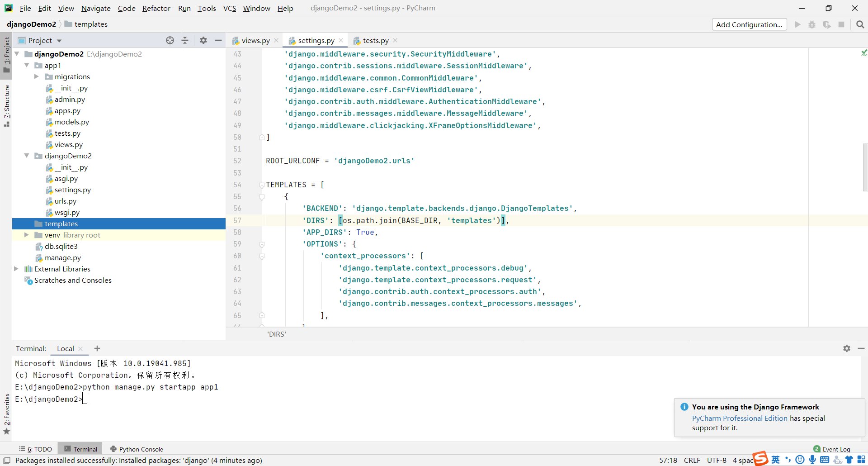This screenshot has width=868, height=466.
Task: Switch to the tests.py editor tab
Action: point(376,40)
